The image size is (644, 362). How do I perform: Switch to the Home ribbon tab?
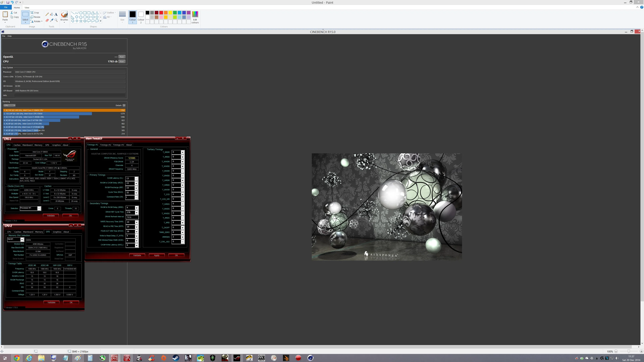point(17,8)
